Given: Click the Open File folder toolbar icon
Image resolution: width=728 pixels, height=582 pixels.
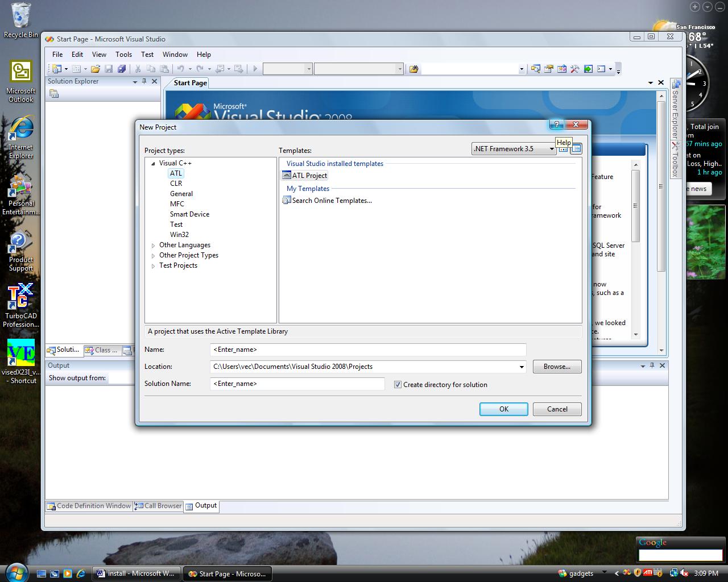Looking at the screenshot, I should 96,69.
